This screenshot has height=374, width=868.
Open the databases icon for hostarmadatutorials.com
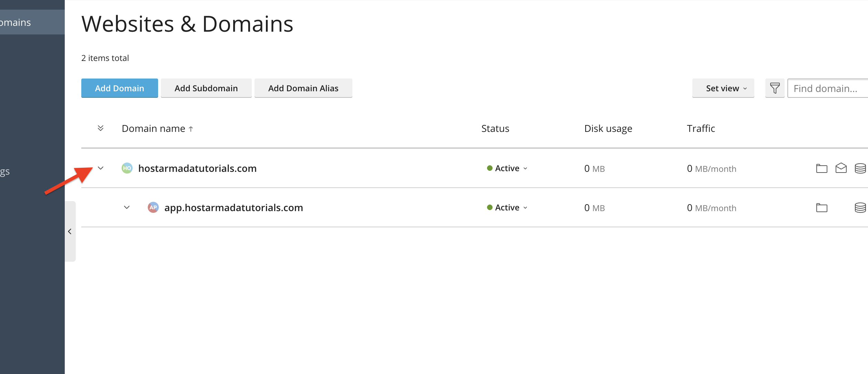click(860, 168)
